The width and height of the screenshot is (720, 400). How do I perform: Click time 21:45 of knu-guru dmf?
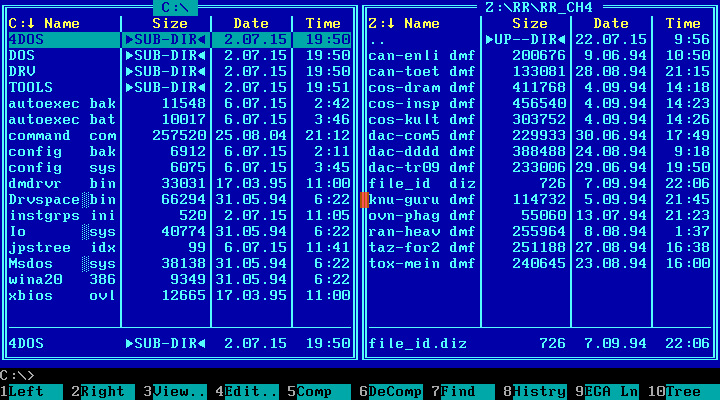click(687, 200)
